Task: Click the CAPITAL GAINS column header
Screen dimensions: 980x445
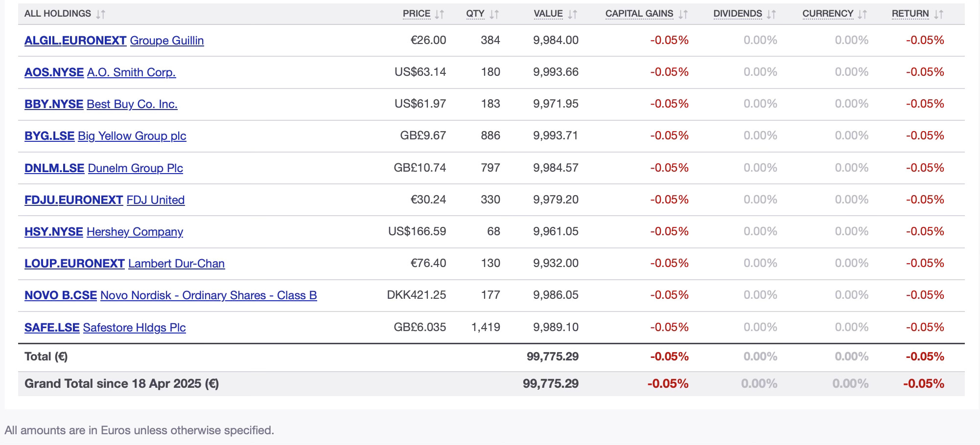Action: [639, 14]
